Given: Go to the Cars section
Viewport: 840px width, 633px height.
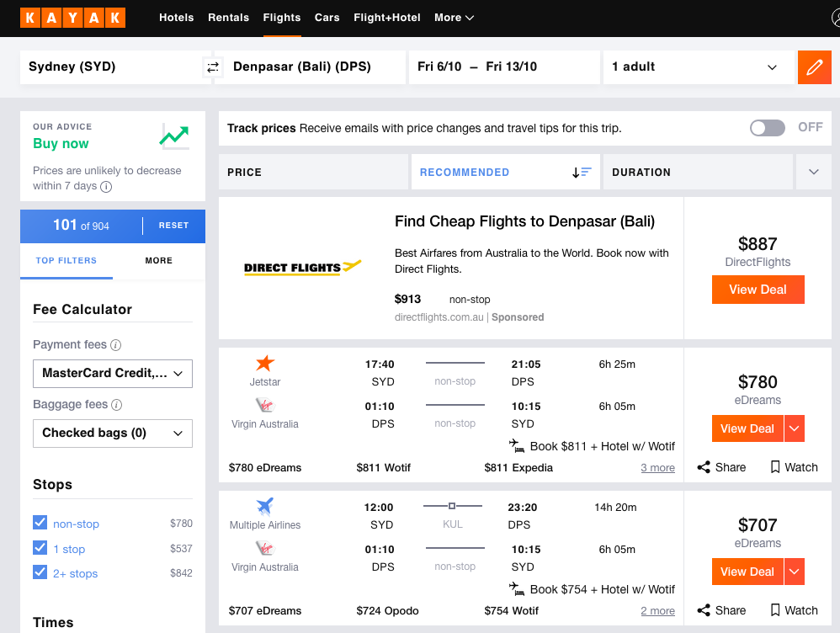Looking at the screenshot, I should tap(327, 18).
